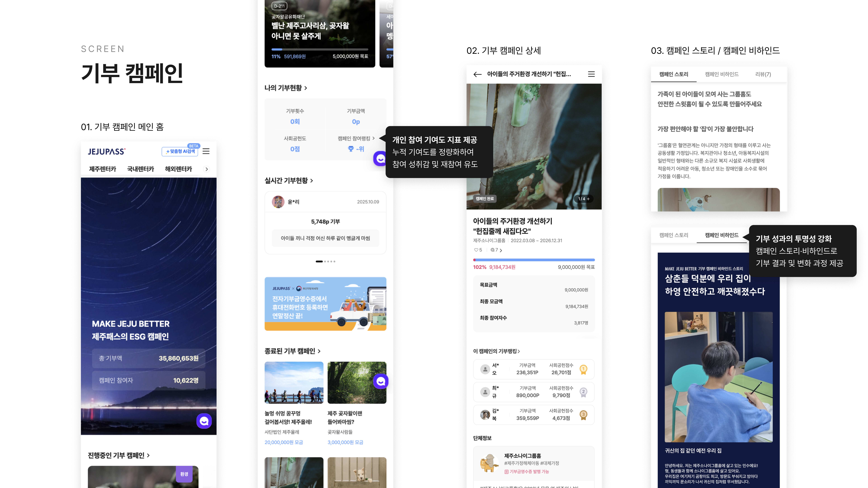The image size is (868, 488).
Task: Click 20,000,000원 모금 amount
Action: (284, 442)
